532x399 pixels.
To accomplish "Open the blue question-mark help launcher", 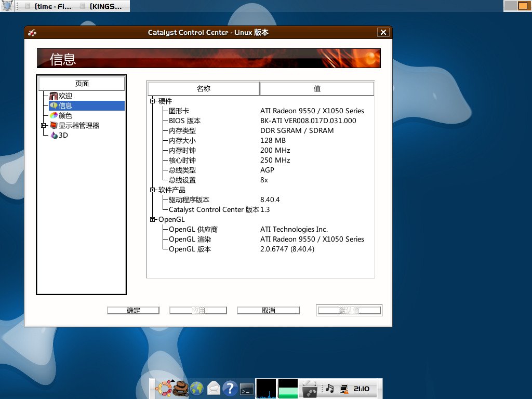I will [x=230, y=389].
